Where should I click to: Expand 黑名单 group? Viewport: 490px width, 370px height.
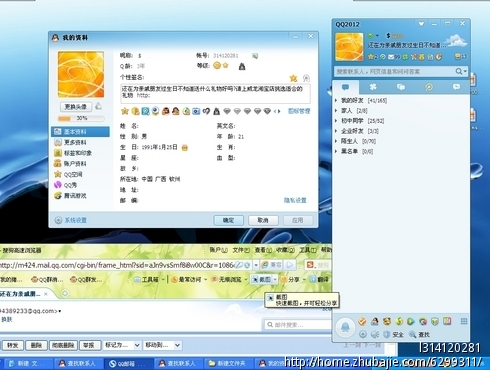[354, 151]
